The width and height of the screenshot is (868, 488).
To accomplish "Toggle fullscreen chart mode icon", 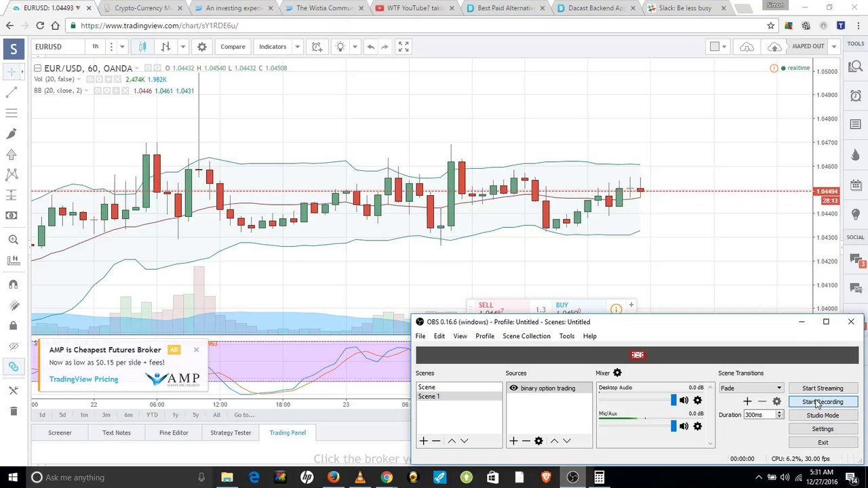I will 403,47.
